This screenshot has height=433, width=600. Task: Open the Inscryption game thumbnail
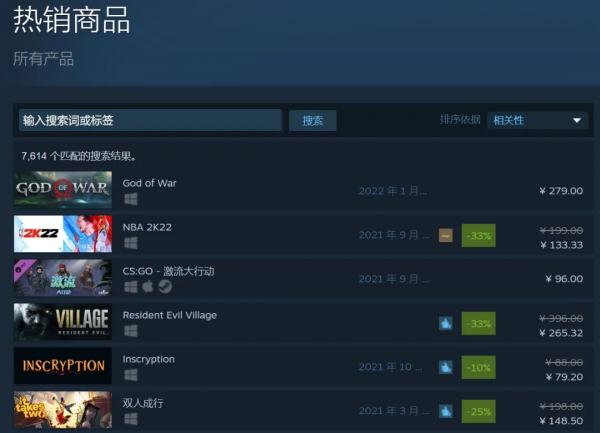click(63, 366)
